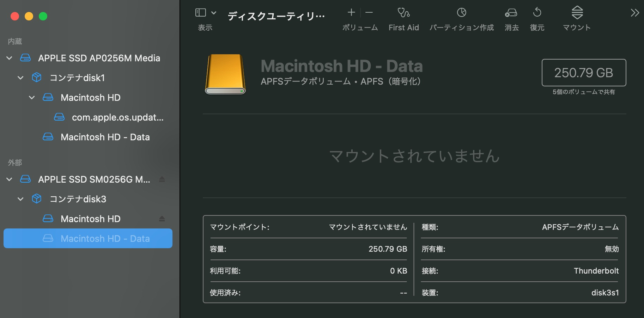The width and height of the screenshot is (644, 318).
Task: Collapse the コンテナdisk3 container
Action: coord(21,199)
